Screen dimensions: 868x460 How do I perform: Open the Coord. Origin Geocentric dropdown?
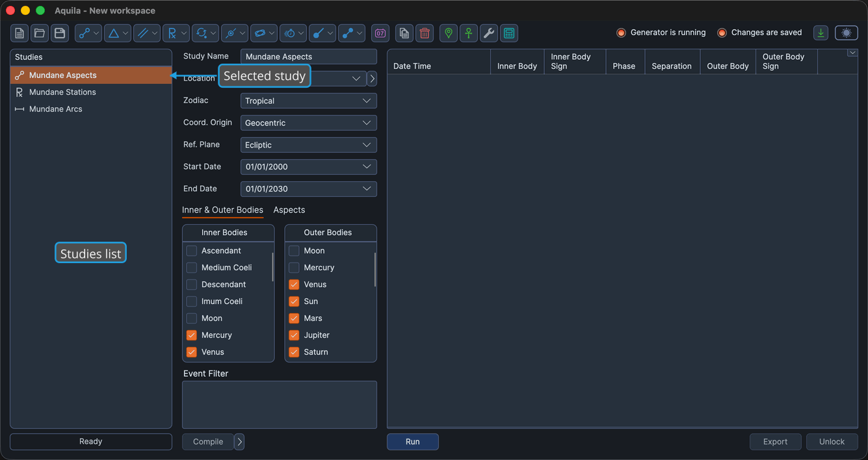[309, 123]
